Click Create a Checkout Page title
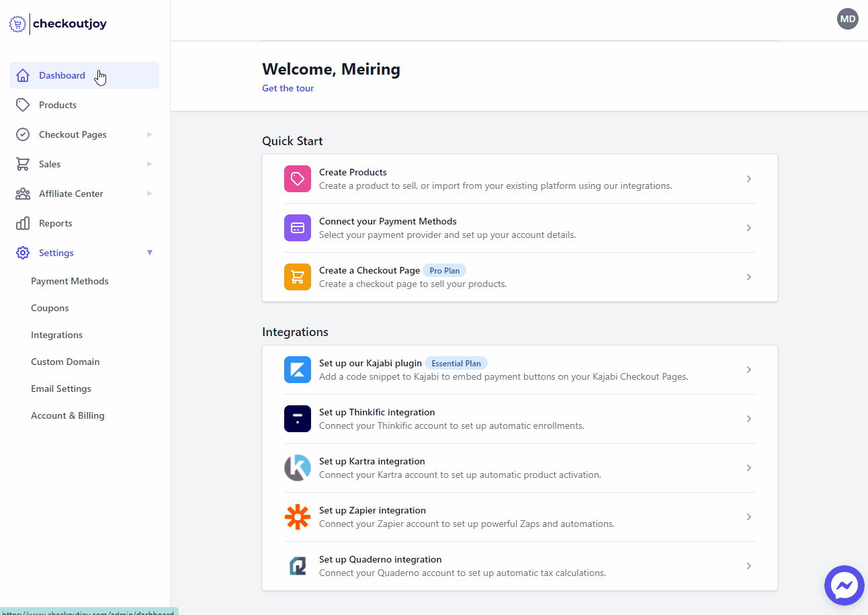The width and height of the screenshot is (868, 615). click(370, 270)
